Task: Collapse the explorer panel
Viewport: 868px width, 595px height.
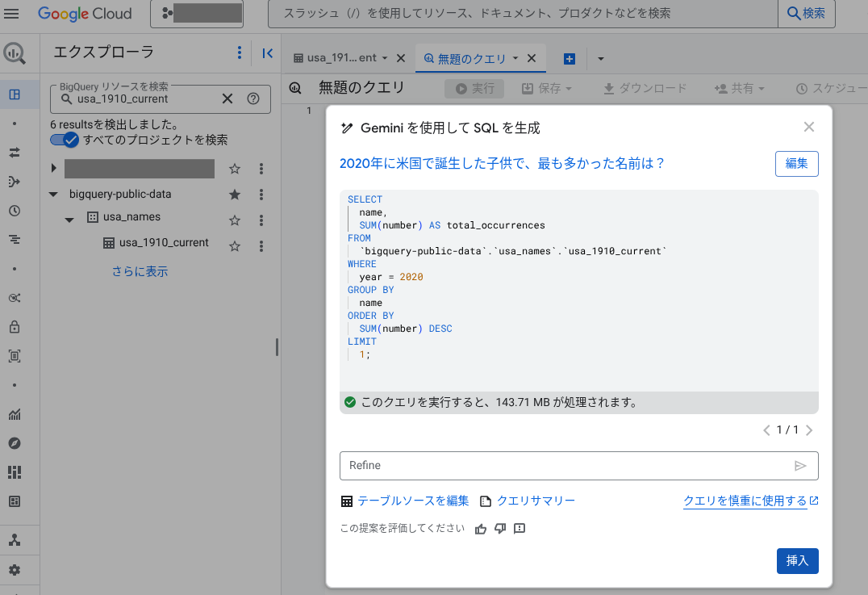Action: (x=267, y=53)
